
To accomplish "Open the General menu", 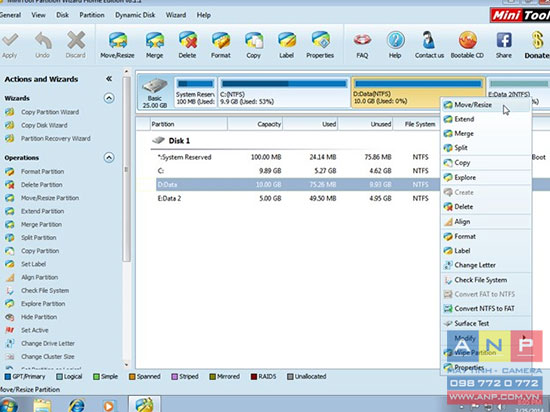I will click(x=10, y=15).
